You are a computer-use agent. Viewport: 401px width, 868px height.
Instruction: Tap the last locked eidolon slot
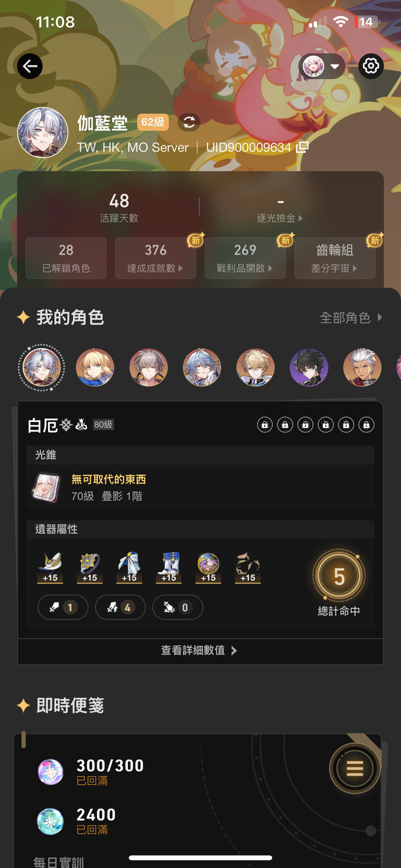(366, 425)
